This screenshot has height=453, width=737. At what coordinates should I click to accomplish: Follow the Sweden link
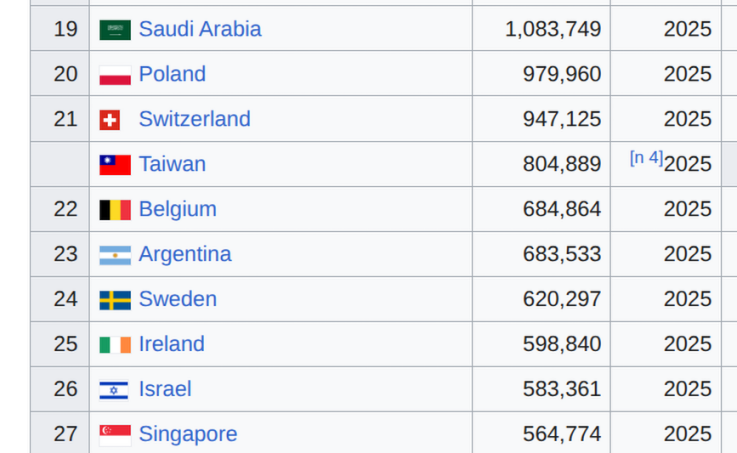pos(178,299)
